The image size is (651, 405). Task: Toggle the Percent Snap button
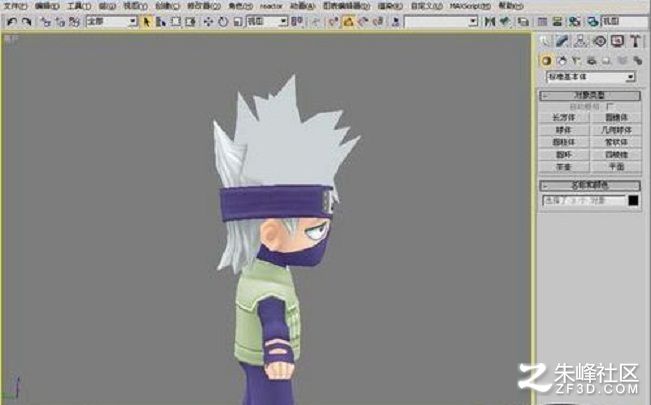point(363,22)
